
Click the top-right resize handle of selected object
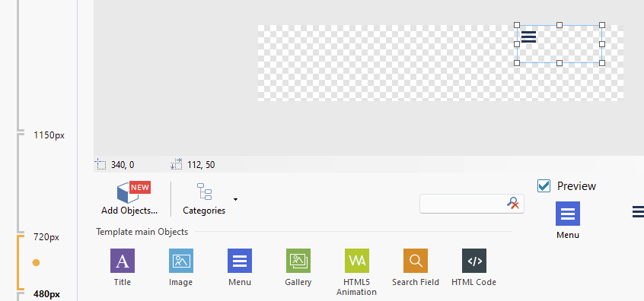[x=601, y=25]
